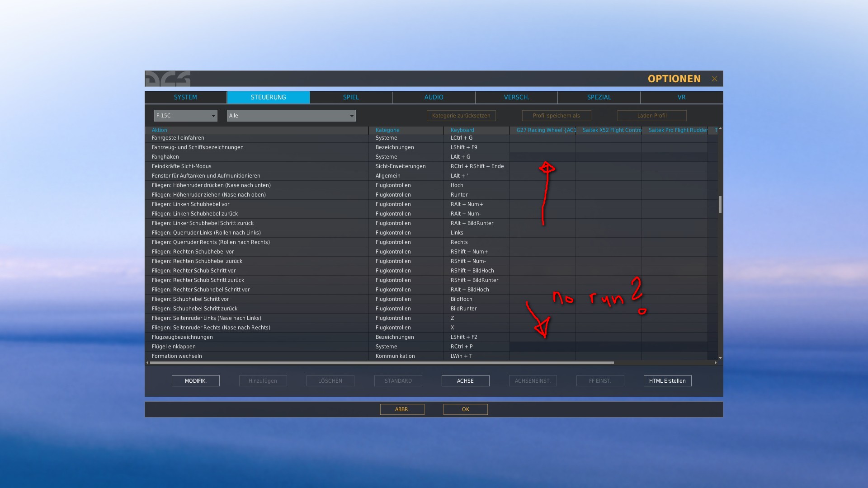Click the ACHSE button
Viewport: 868px width, 488px height.
pyautogui.click(x=466, y=381)
